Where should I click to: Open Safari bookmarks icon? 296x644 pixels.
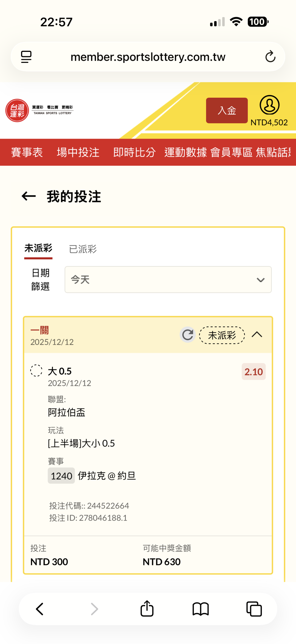tap(201, 609)
